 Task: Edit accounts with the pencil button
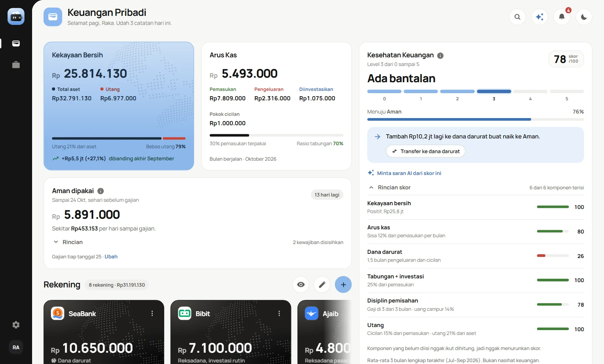tap(322, 285)
